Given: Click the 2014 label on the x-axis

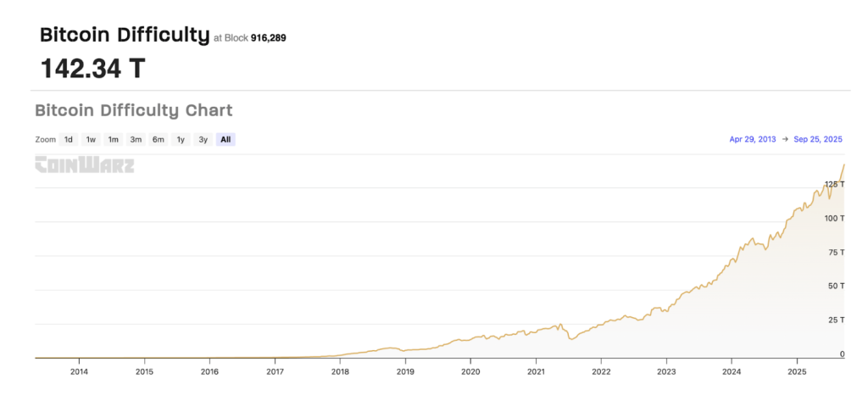Looking at the screenshot, I should [79, 371].
